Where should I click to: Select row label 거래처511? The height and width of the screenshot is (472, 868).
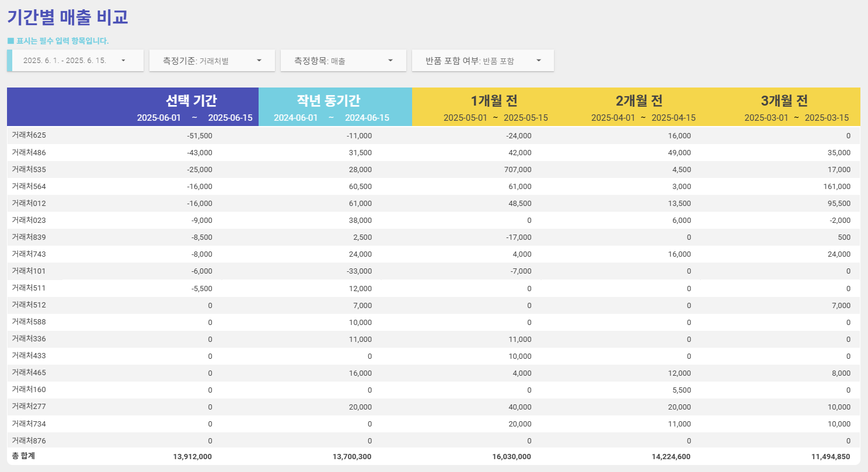click(29, 288)
